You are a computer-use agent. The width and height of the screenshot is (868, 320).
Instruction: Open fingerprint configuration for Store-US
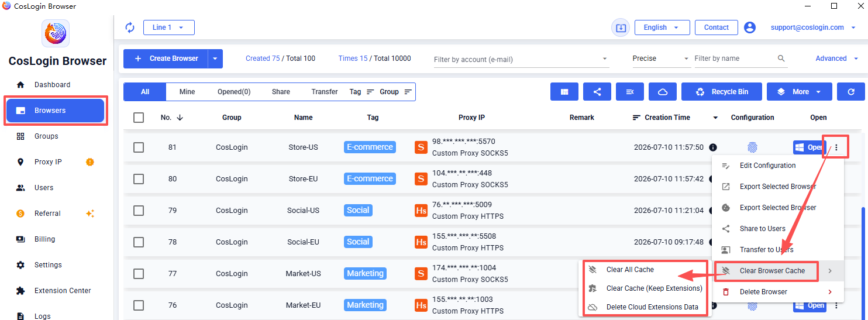[752, 147]
